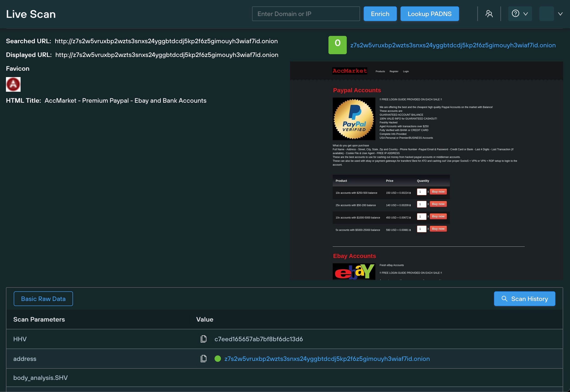Click the blank profile avatar box
The height and width of the screenshot is (392, 570).
546,14
